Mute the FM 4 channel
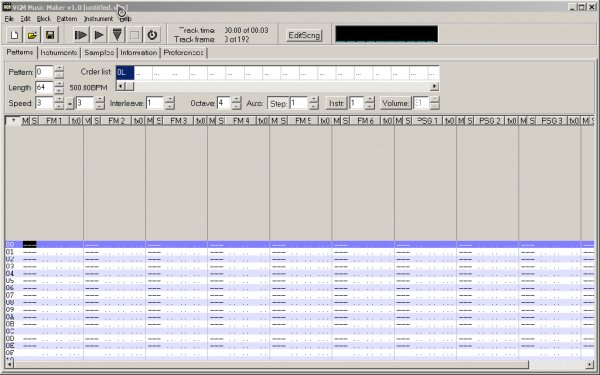 (x=212, y=121)
